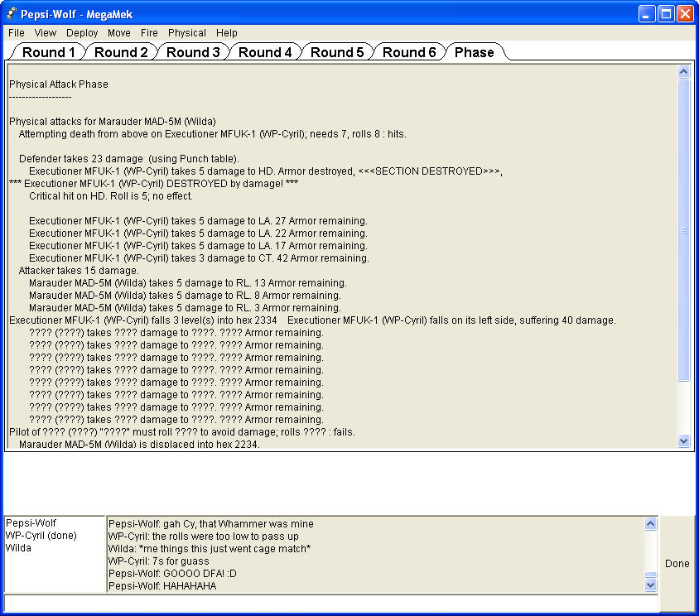Viewport: 699px width, 616px height.
Task: Switch to the Round 1 tab
Action: point(48,52)
